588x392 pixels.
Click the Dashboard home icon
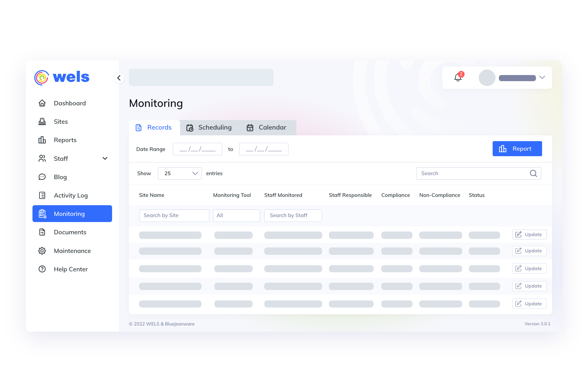tap(42, 103)
